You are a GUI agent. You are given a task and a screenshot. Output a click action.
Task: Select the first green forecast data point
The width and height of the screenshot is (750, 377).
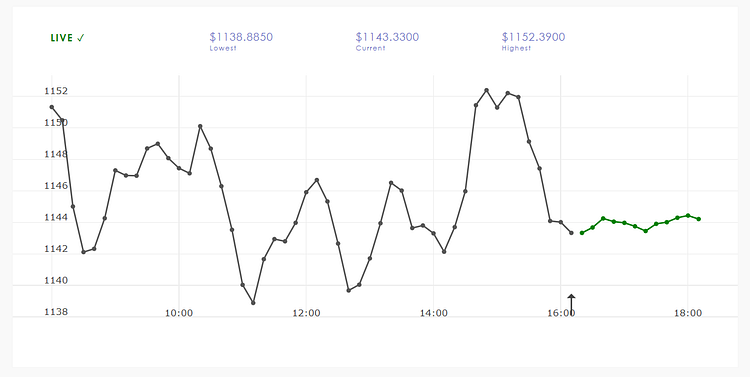click(x=582, y=233)
